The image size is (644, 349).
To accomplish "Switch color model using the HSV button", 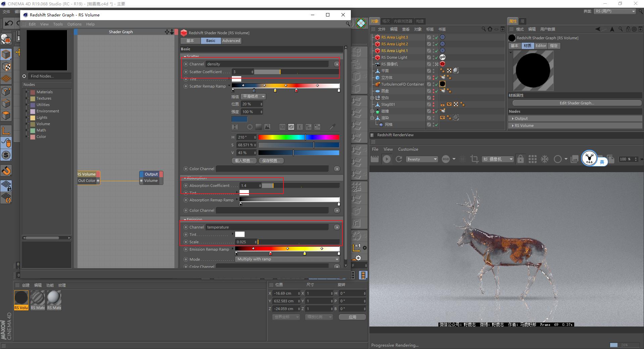I will 291,127.
